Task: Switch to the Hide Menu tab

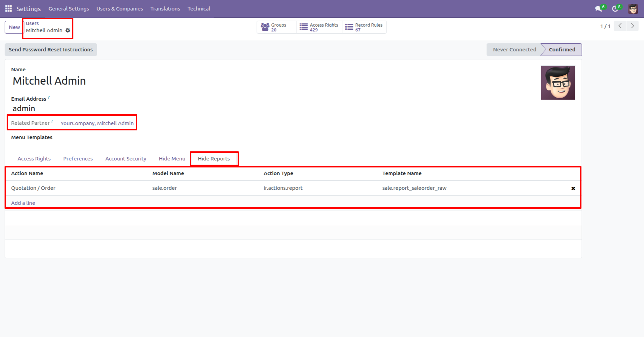Action: tap(172, 158)
